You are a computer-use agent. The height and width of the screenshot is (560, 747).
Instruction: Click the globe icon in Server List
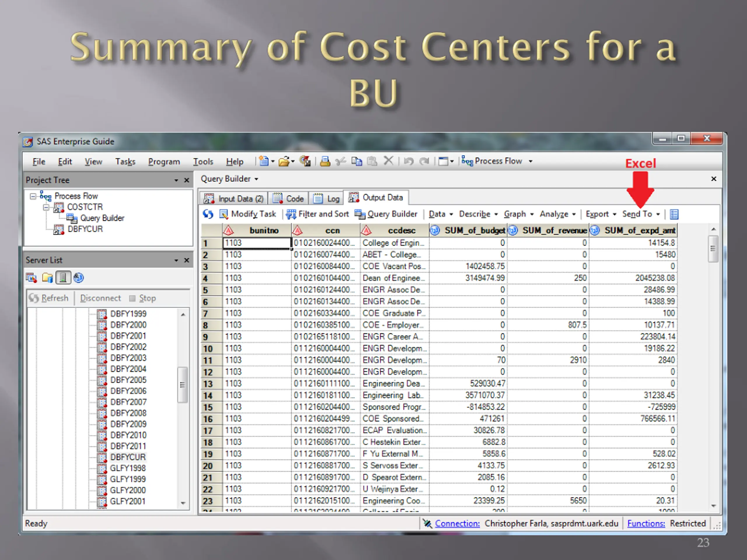(x=78, y=278)
